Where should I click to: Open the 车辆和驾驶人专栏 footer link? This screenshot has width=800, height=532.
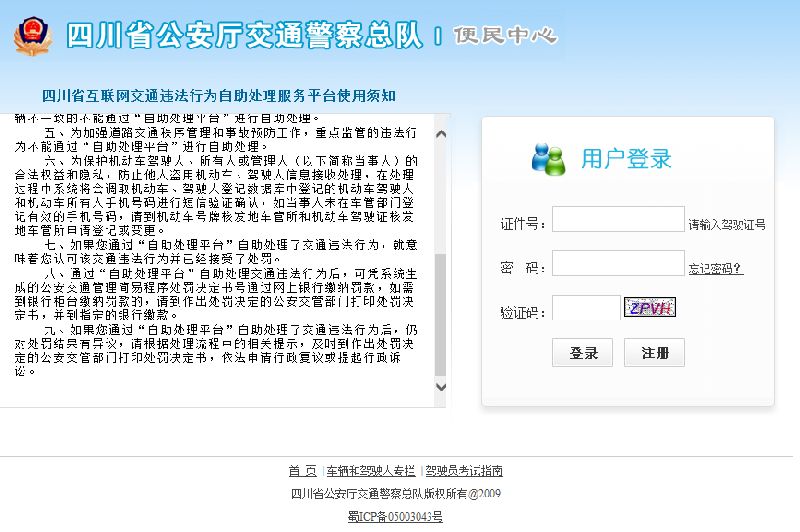[370, 470]
